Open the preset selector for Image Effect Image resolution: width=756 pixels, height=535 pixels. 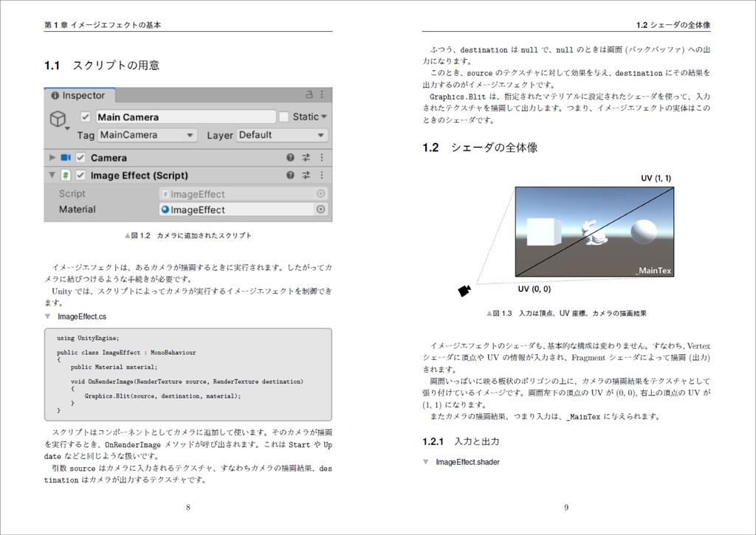305,176
